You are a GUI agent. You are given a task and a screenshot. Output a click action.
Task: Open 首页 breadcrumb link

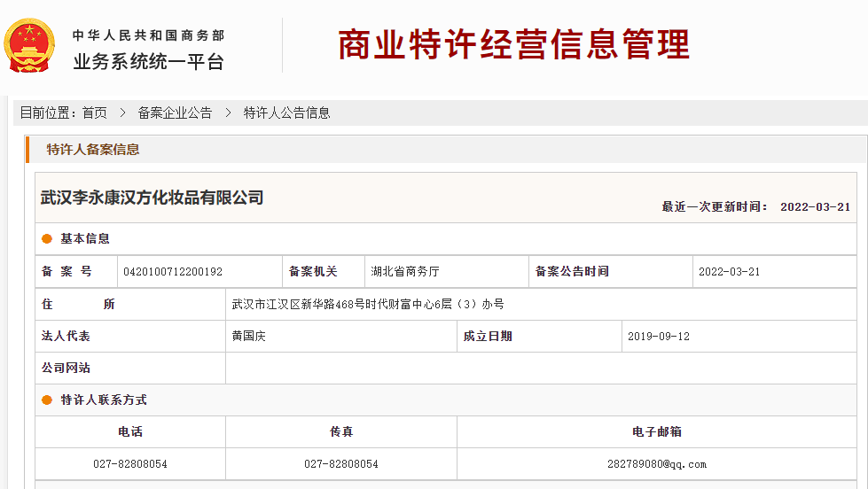point(94,113)
